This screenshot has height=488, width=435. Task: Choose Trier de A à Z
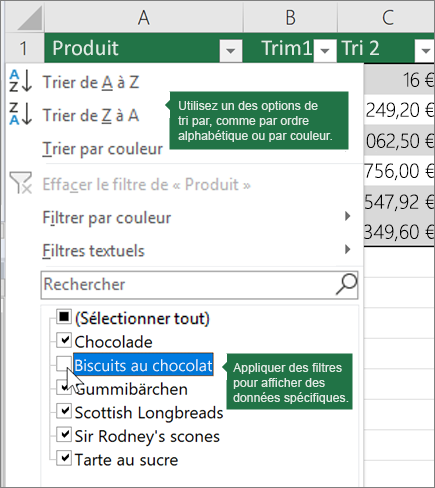[91, 82]
